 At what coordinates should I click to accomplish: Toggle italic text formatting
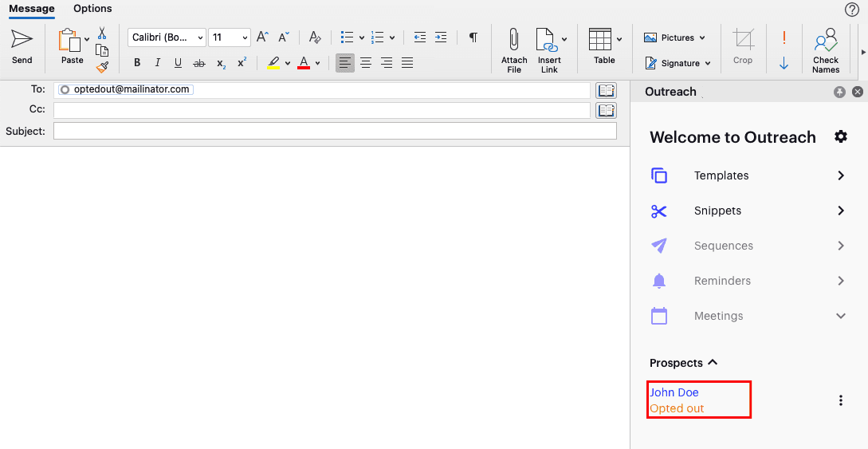[157, 63]
